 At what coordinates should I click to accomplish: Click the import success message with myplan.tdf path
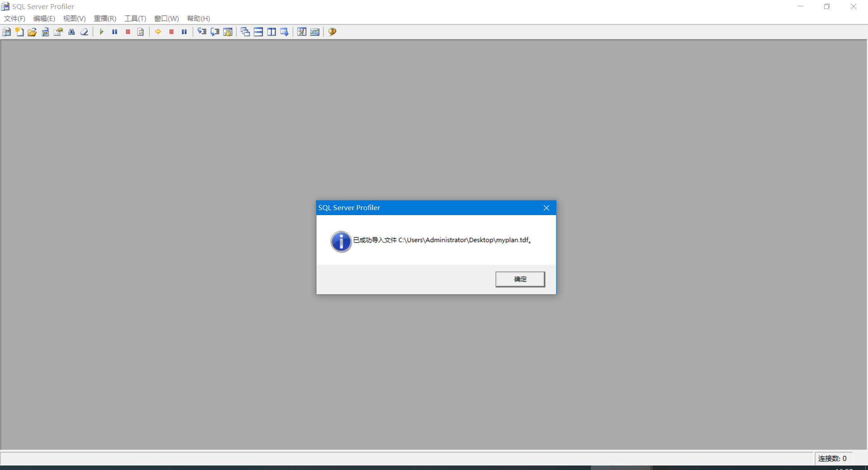[442, 240]
